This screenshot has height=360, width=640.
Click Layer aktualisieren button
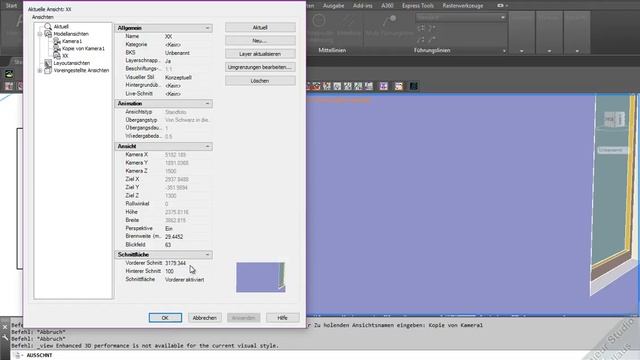click(260, 54)
